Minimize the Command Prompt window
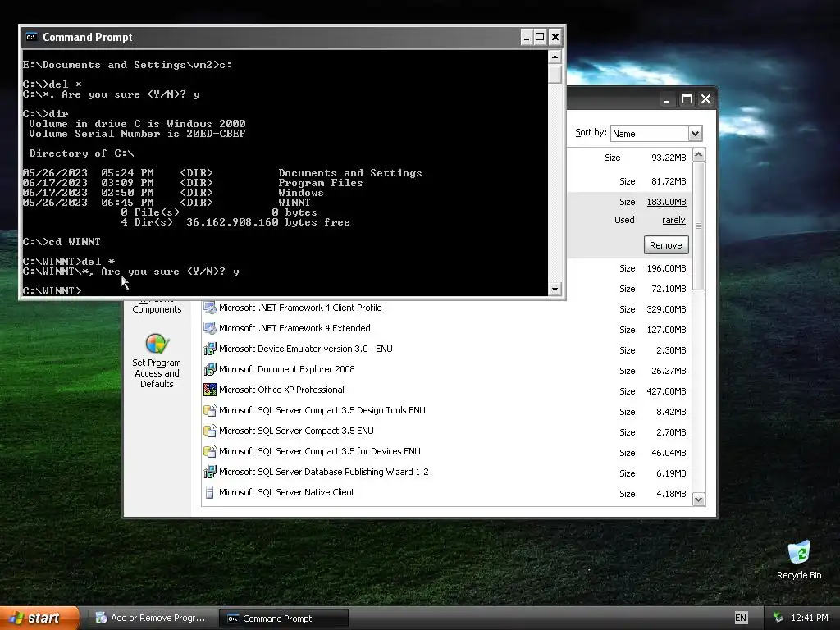 pos(526,37)
